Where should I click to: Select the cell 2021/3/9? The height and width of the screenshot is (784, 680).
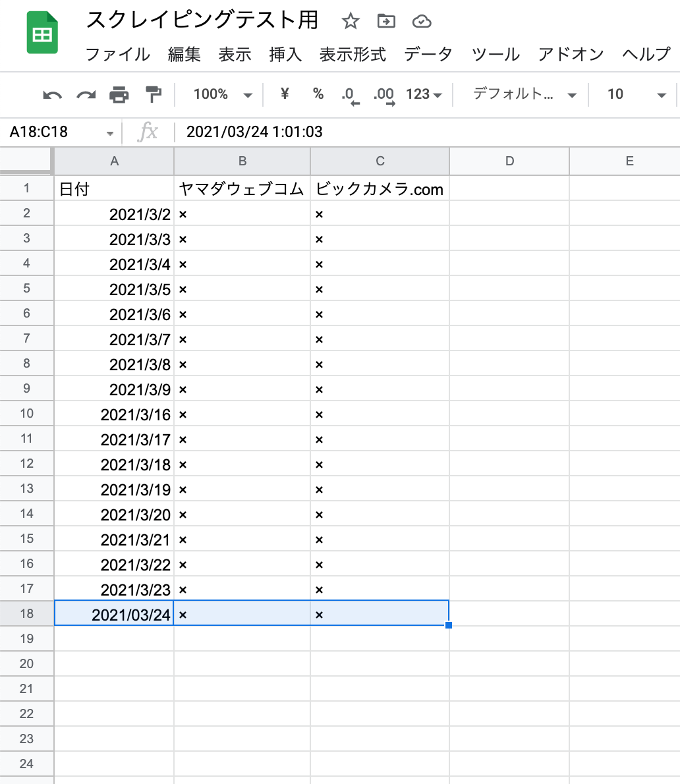pos(114,389)
